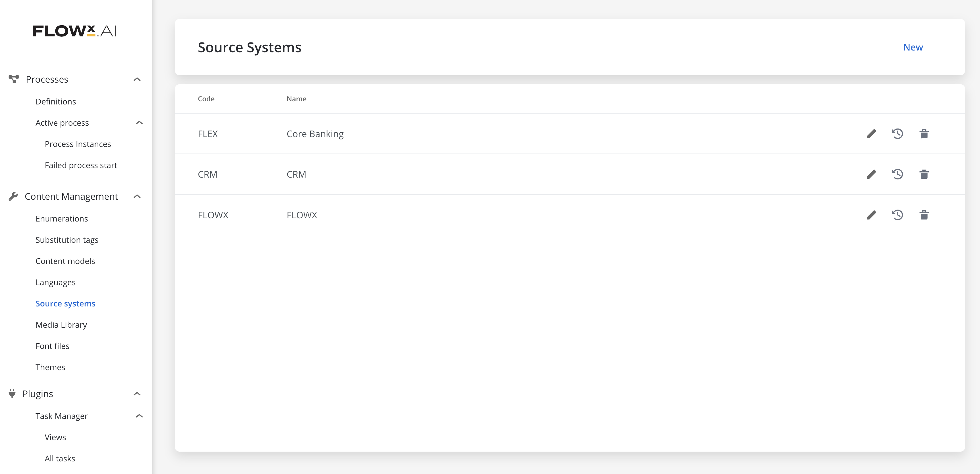Edit the FLOWX source system
Viewport: 980px width, 474px height.
click(871, 215)
